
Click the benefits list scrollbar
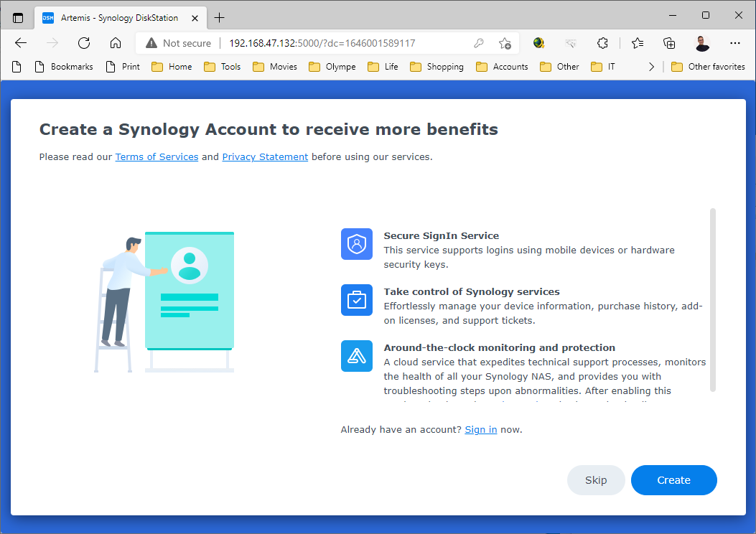click(713, 300)
